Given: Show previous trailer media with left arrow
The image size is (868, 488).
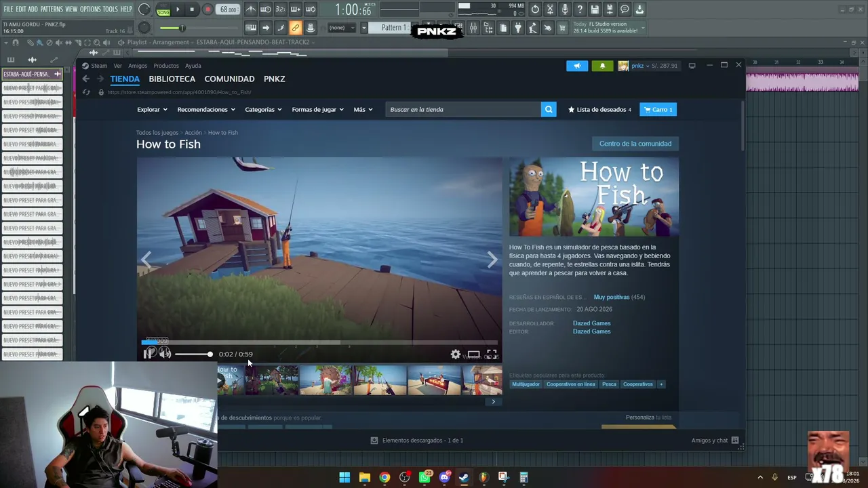Looking at the screenshot, I should coord(146,260).
